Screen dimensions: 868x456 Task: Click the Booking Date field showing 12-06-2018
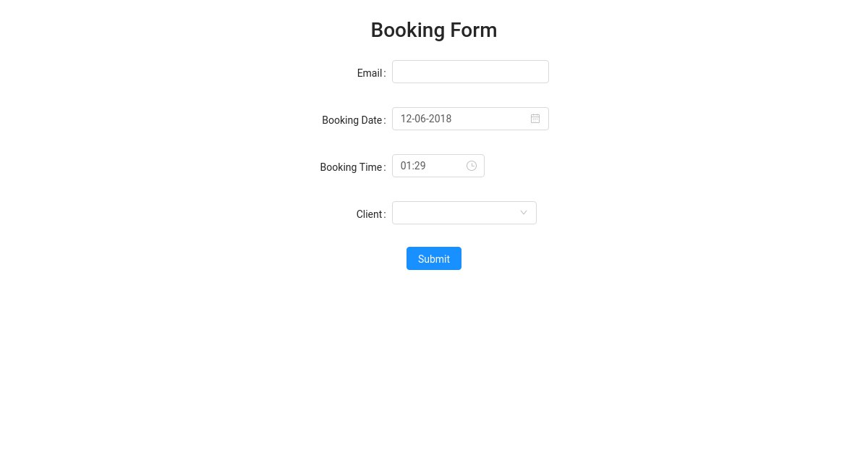(x=470, y=119)
